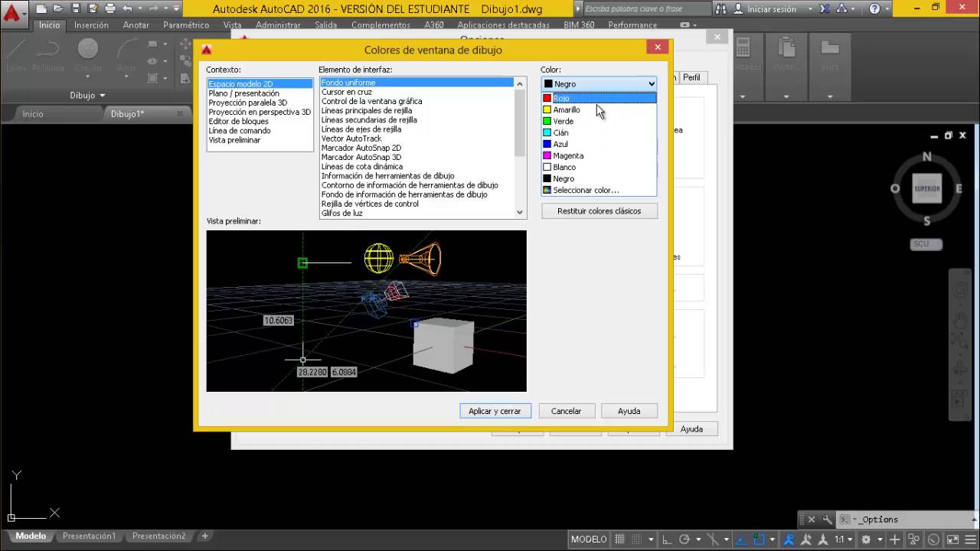Click Aplicar y cerrar button

[x=495, y=411]
